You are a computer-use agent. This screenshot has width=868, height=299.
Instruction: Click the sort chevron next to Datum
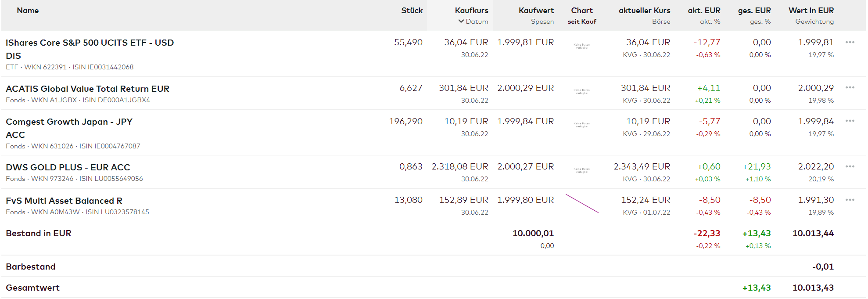[x=461, y=22]
